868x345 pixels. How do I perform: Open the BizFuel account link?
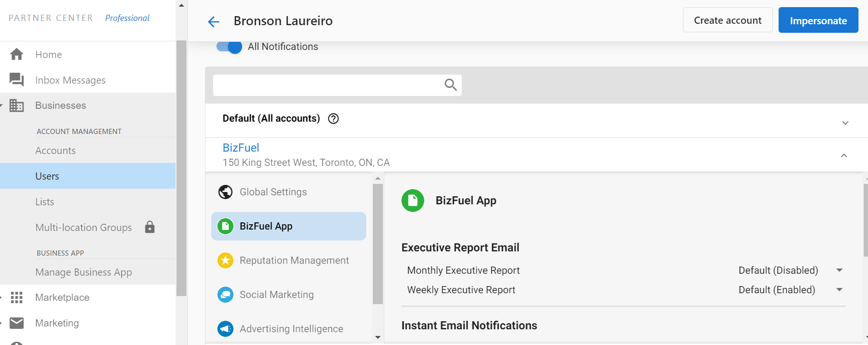(241, 148)
